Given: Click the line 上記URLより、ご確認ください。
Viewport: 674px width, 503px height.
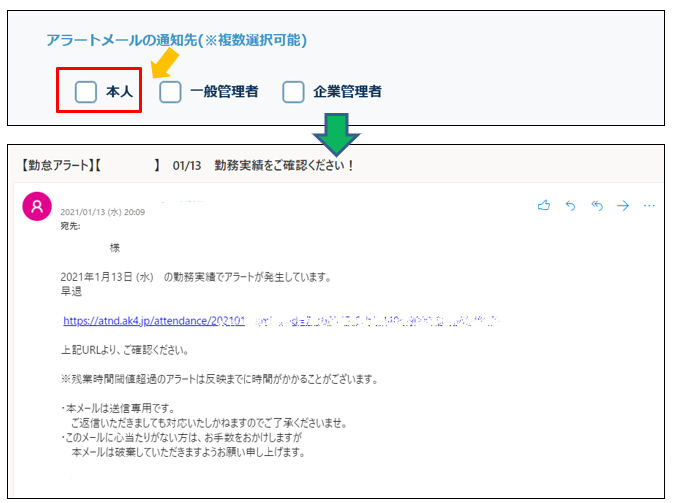Looking at the screenshot, I should (x=125, y=350).
